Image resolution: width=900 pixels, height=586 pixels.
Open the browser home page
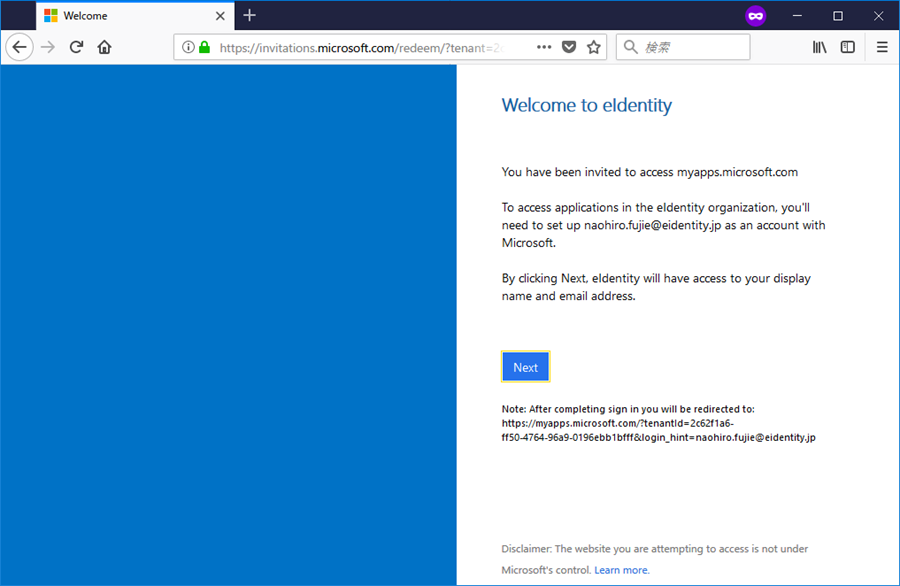104,47
